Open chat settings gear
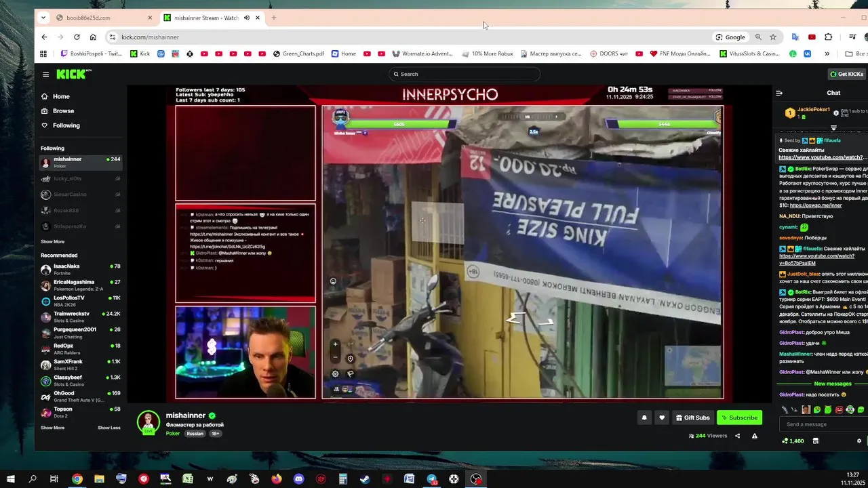This screenshot has height=488, width=868. tap(859, 441)
